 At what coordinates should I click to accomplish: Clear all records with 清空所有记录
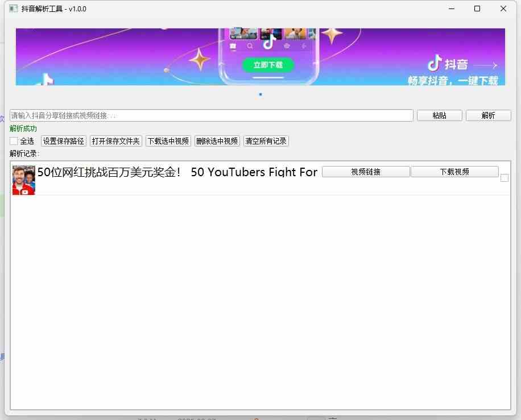[x=266, y=140]
